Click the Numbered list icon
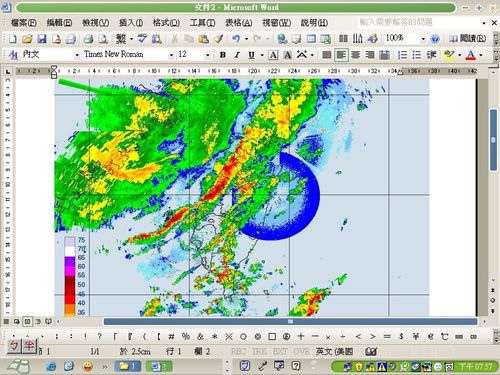 coord(402,55)
